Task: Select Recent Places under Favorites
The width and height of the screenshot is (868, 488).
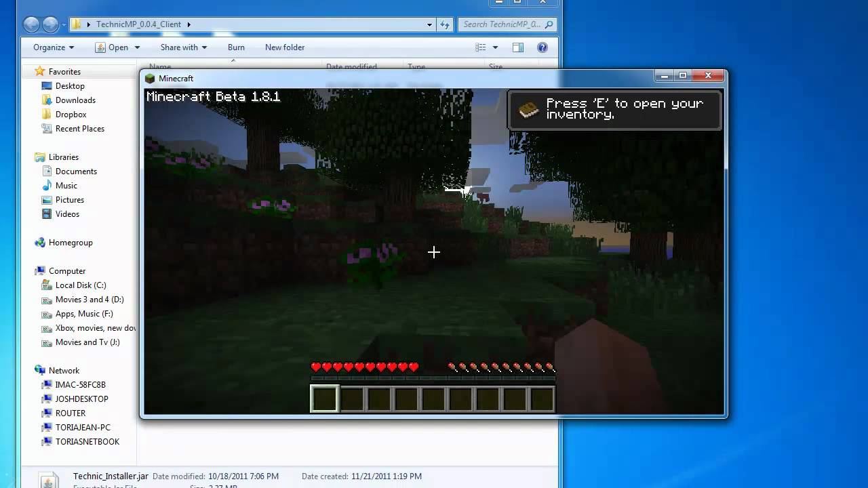Action: point(80,129)
